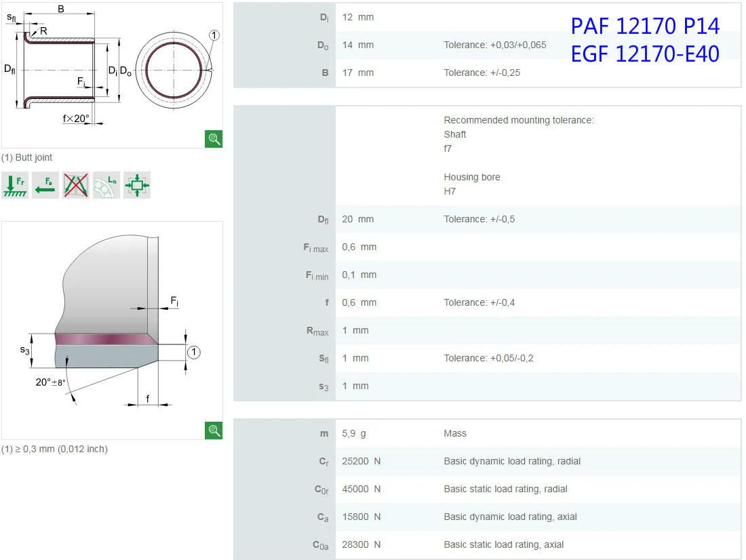
Task: Click the compact design inward-arrows icon
Action: coord(137,185)
